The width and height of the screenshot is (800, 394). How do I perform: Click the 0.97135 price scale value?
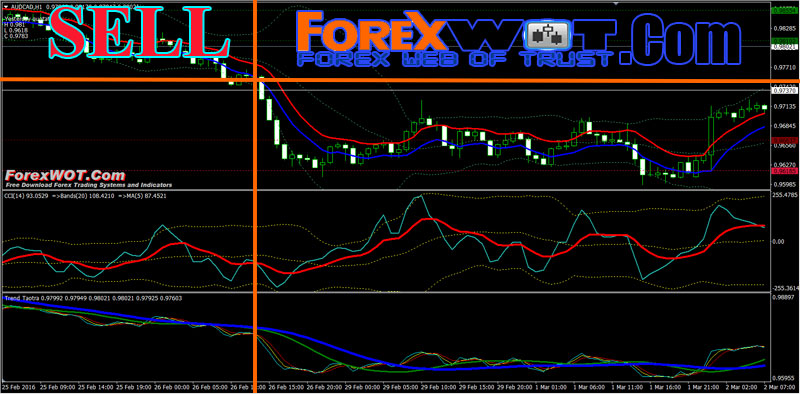point(786,107)
